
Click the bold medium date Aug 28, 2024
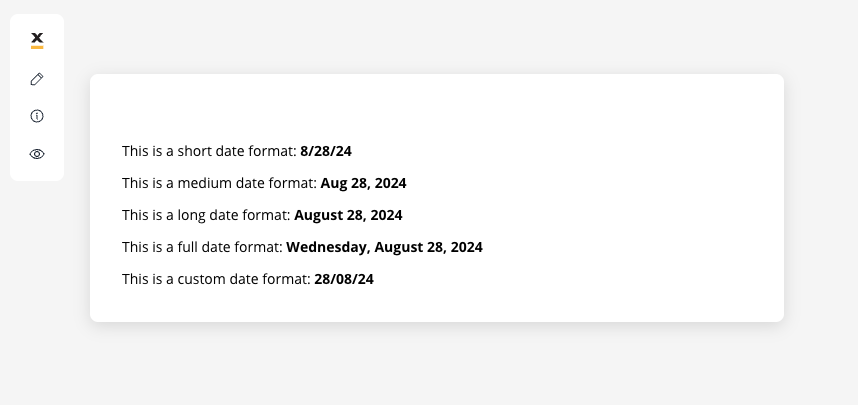pos(363,183)
